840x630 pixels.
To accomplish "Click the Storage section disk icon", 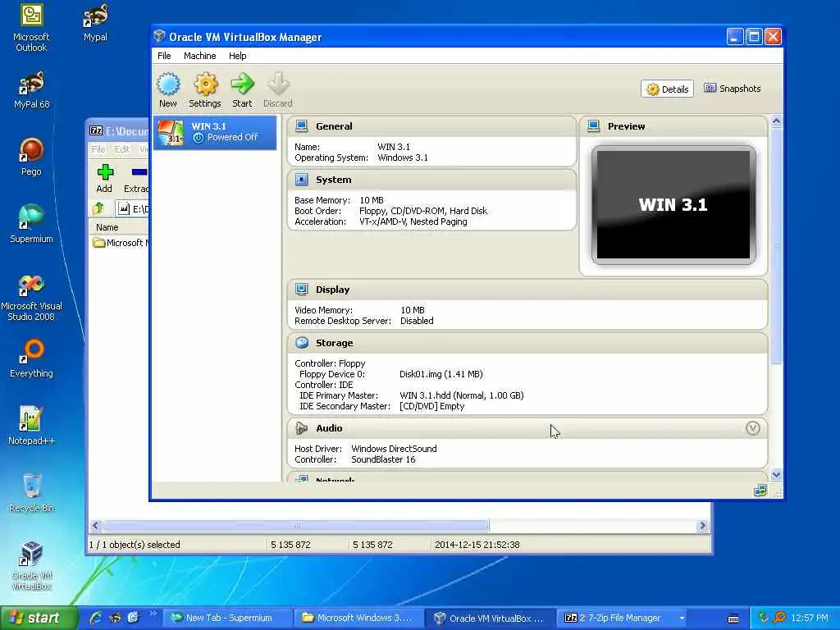I will click(302, 343).
